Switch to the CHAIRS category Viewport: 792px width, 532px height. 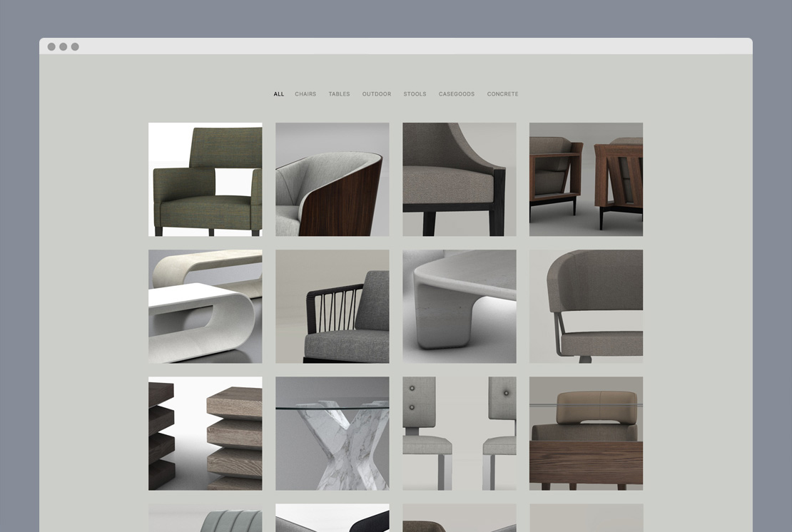(305, 94)
